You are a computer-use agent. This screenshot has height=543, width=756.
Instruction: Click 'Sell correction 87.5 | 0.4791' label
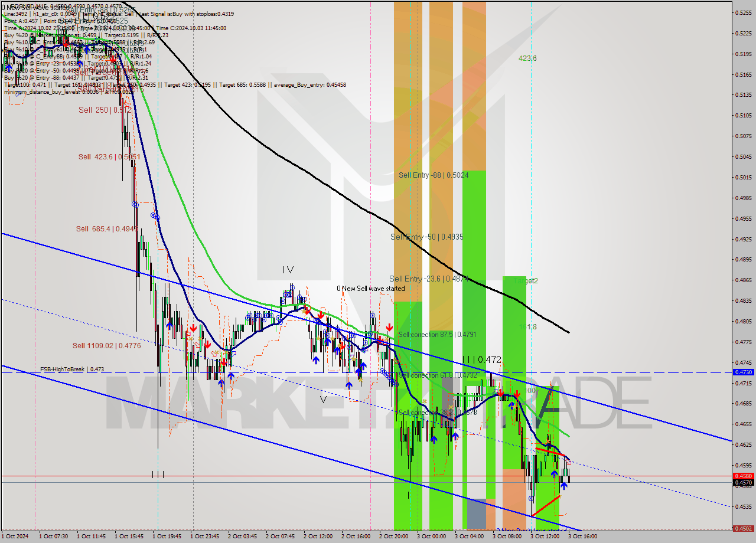click(437, 335)
